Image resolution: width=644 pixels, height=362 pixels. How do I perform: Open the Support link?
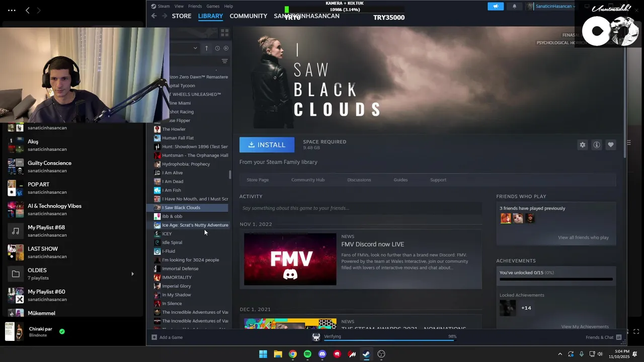click(438, 179)
